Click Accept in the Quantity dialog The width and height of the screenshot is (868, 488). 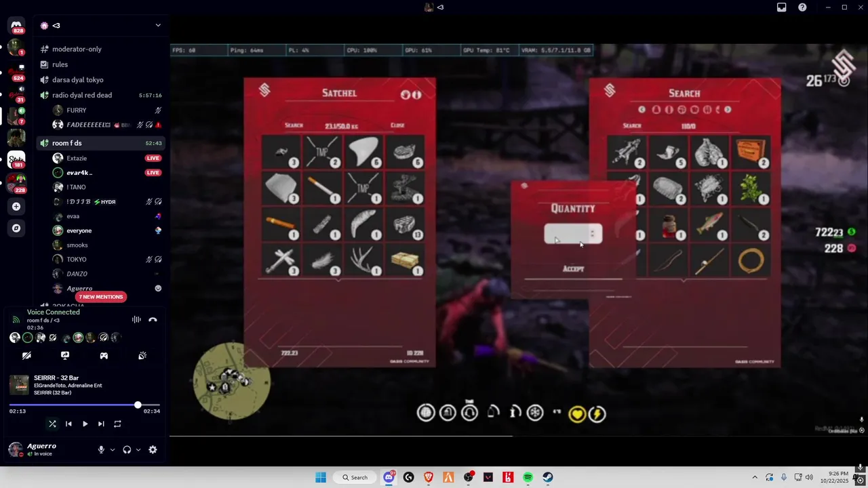[x=573, y=269]
